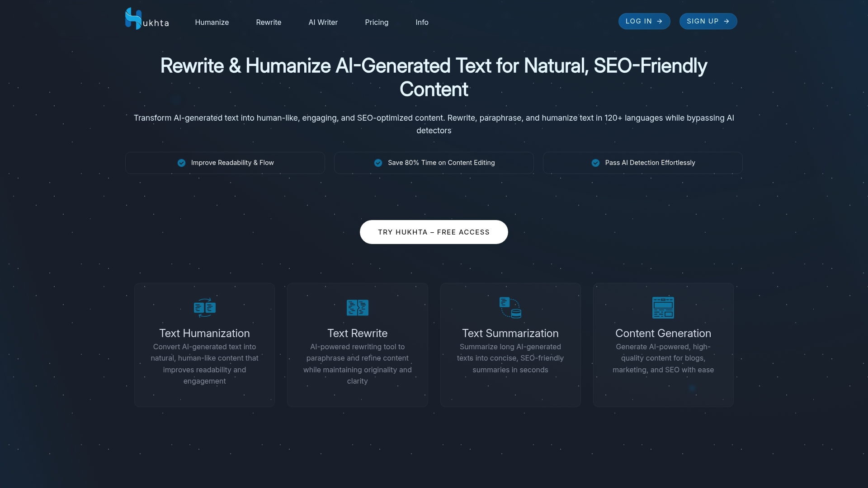Open the Rewrite menu item
Image resolution: width=868 pixels, height=488 pixels.
(269, 22)
